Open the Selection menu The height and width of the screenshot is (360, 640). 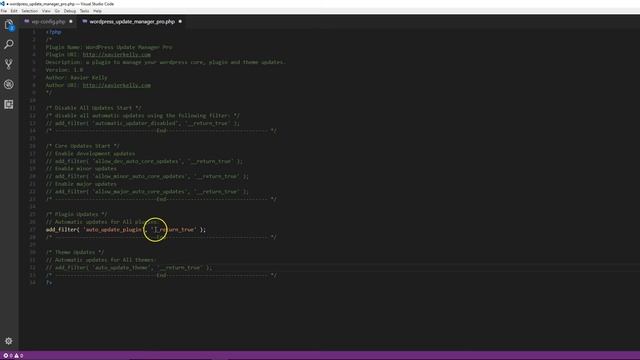[x=29, y=11]
